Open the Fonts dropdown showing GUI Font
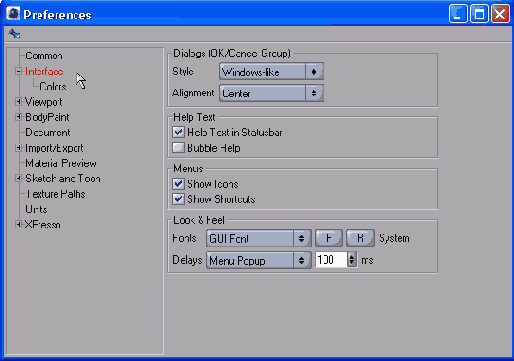514x361 pixels. click(x=259, y=238)
